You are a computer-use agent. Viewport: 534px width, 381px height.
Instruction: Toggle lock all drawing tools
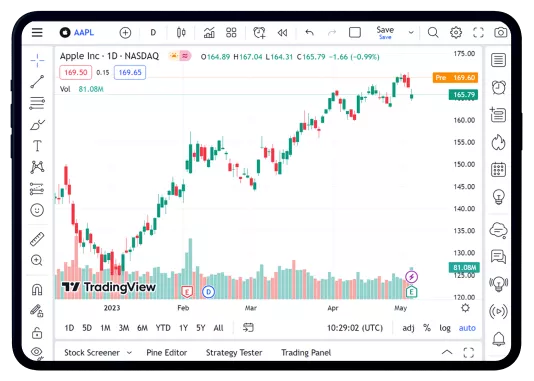pyautogui.click(x=37, y=333)
